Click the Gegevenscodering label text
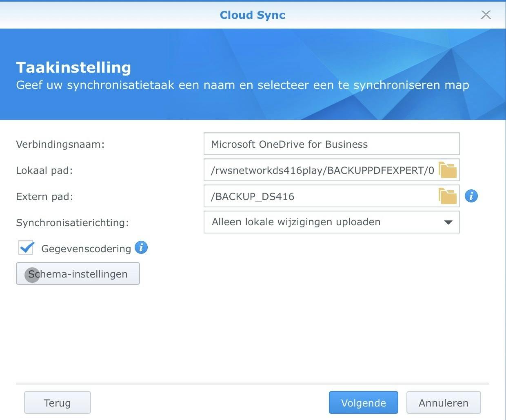 tap(86, 249)
